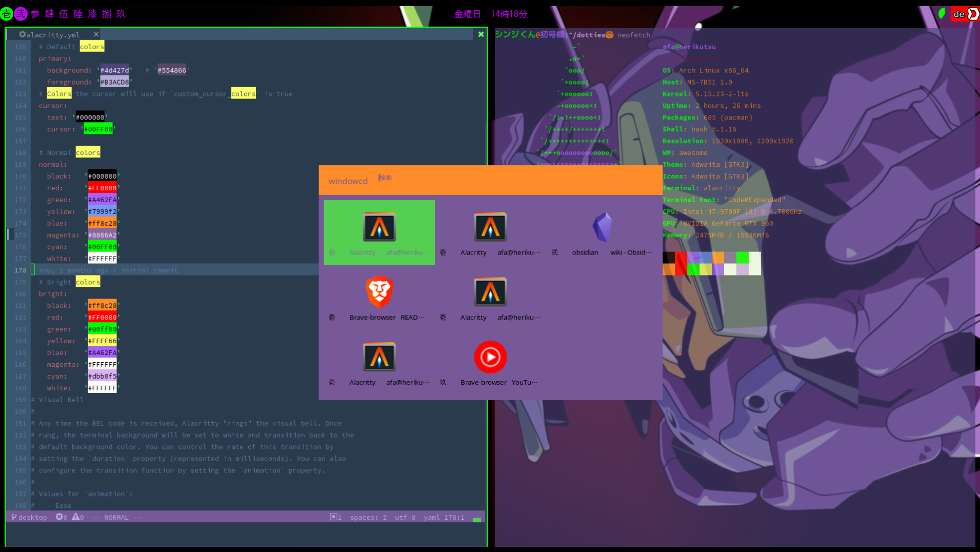The height and width of the screenshot is (552, 980).
Task: Open the Brave-browser YouTube window entry
Action: [x=490, y=362]
